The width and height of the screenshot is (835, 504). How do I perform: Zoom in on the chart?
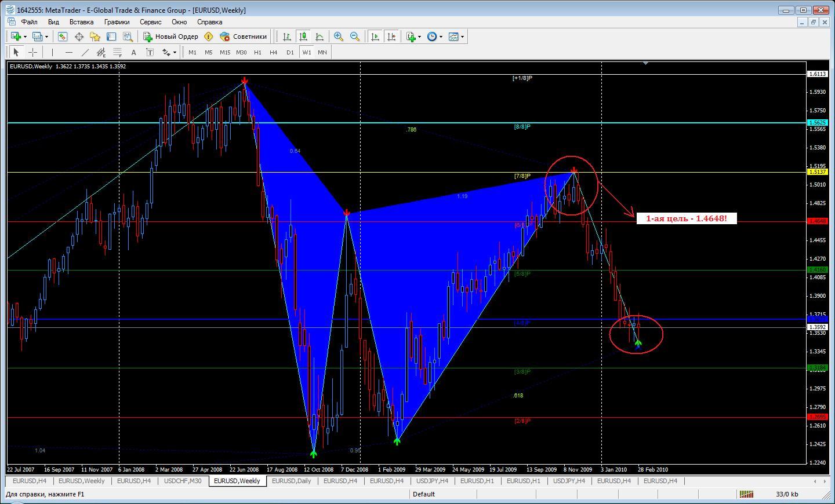click(339, 36)
